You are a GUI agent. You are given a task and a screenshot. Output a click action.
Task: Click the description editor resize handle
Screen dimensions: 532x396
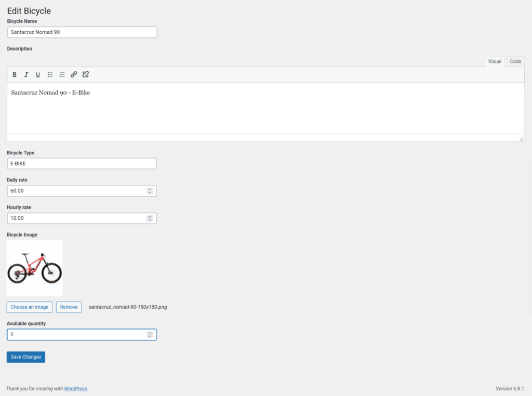pos(521,138)
